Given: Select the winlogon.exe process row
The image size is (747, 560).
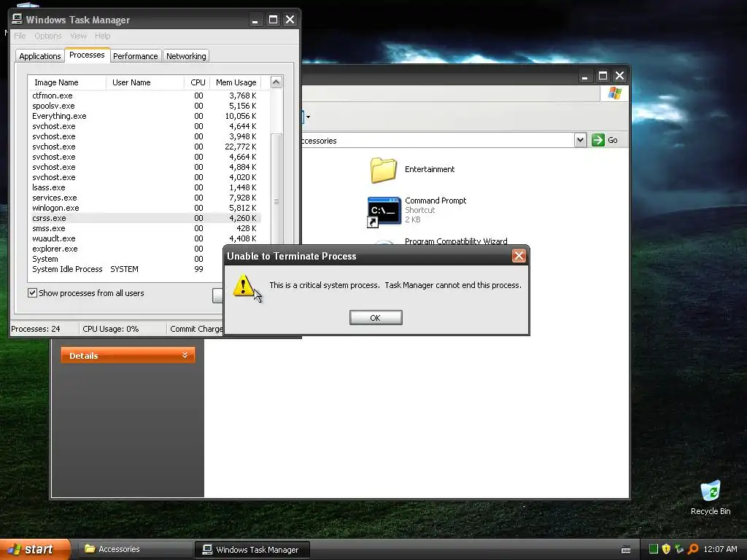Looking at the screenshot, I should click(144, 208).
